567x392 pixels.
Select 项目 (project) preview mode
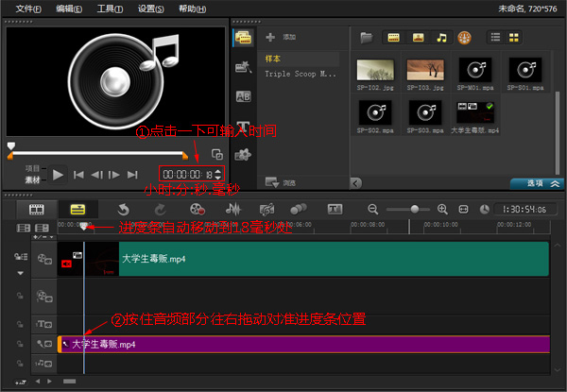32,168
